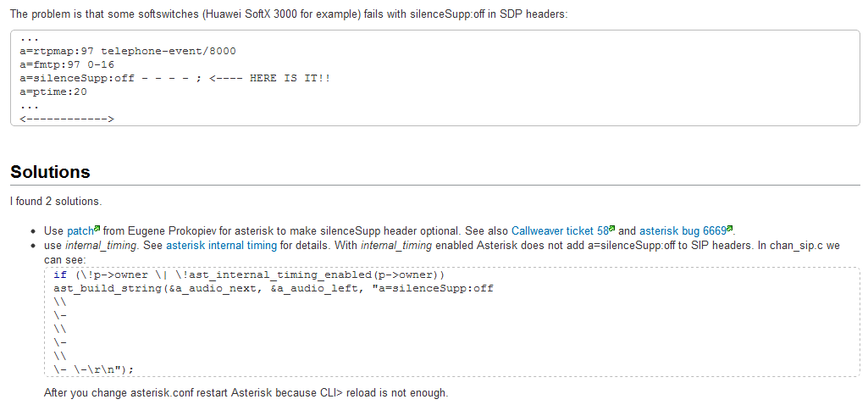The image size is (868, 416).
Task: Open the asterisk bug 6669 link
Action: pyautogui.click(x=683, y=230)
